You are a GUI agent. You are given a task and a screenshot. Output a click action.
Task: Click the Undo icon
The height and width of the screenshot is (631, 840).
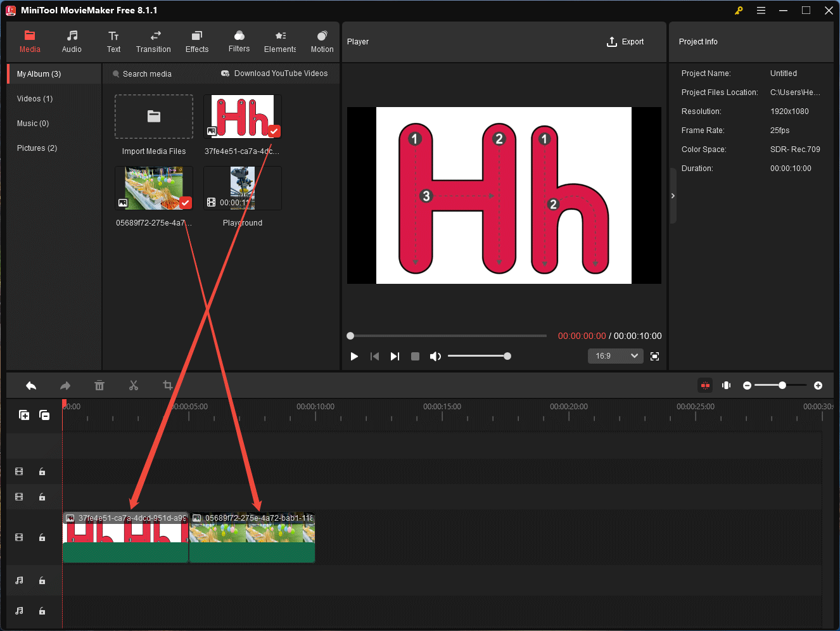[31, 385]
